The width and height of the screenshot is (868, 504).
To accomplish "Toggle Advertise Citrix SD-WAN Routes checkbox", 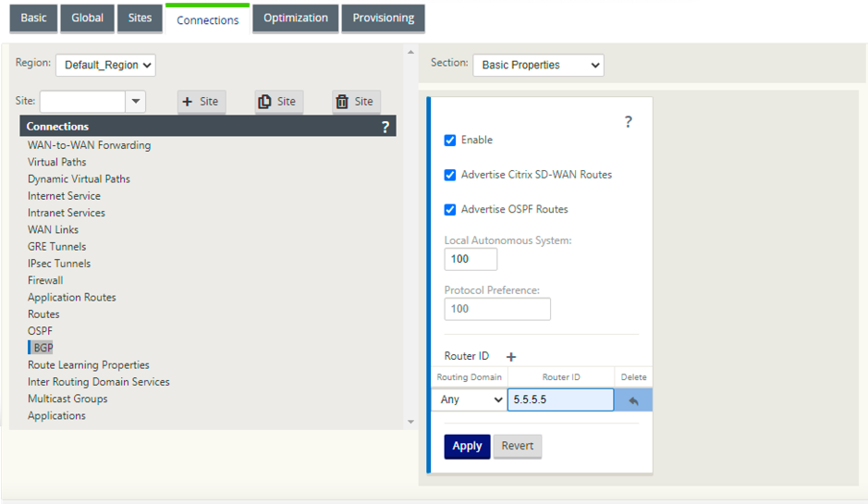I will coord(450,175).
